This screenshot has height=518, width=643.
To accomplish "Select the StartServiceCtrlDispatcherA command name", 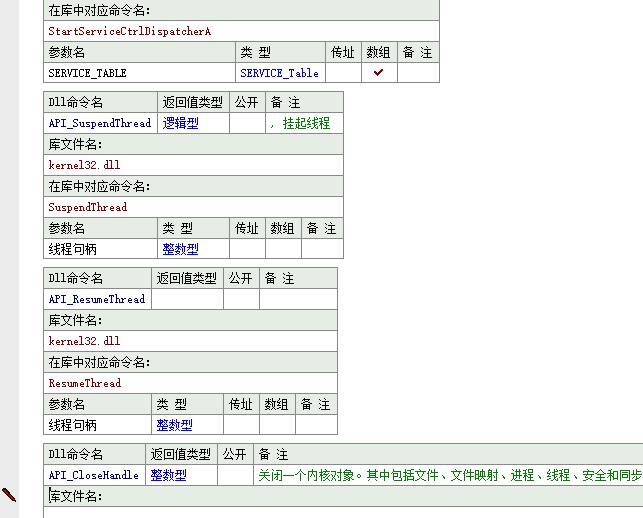I will pyautogui.click(x=130, y=31).
